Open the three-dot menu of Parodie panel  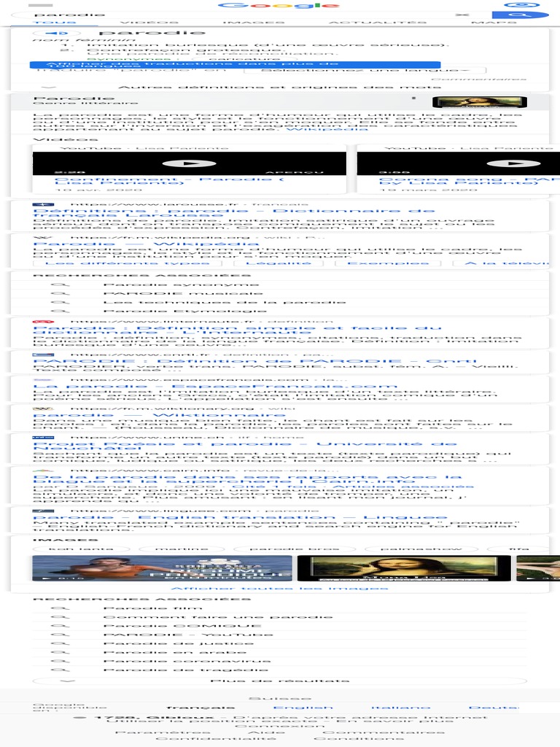tap(414, 98)
